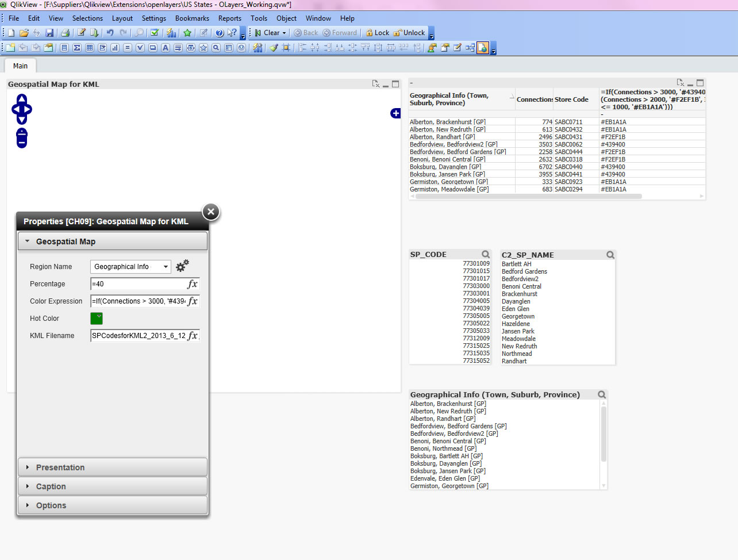
Task: Open the Table Viewer icon
Action: 470,48
